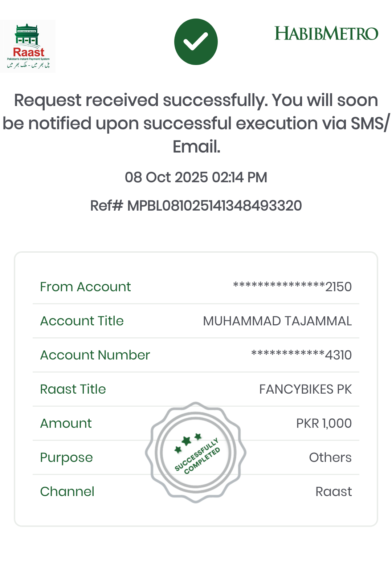Select the PKR 1,000 amount value

(324, 423)
